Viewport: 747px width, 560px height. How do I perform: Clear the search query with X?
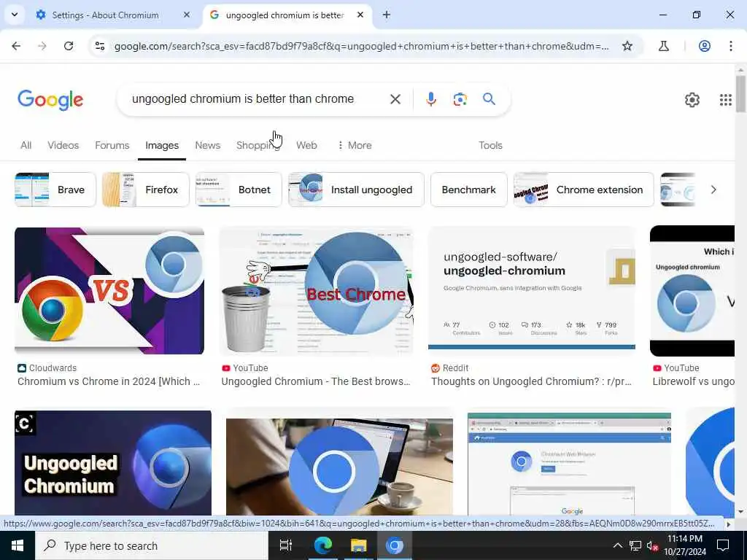pos(395,99)
